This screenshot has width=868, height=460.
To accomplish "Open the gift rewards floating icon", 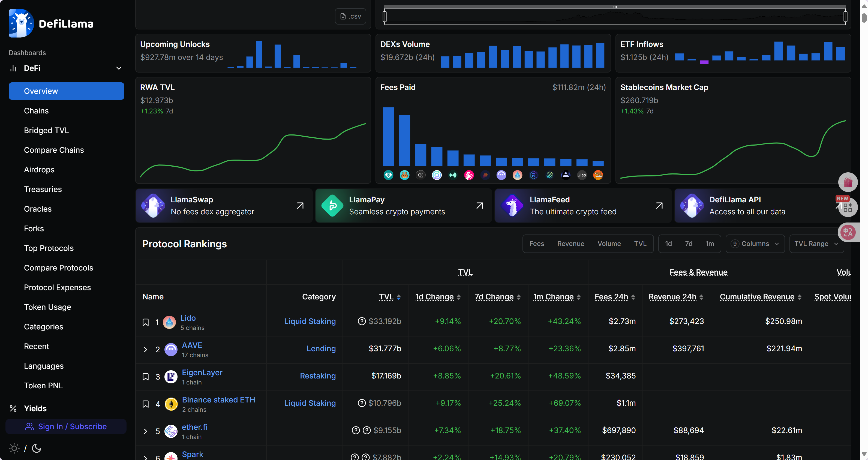I will tap(848, 182).
